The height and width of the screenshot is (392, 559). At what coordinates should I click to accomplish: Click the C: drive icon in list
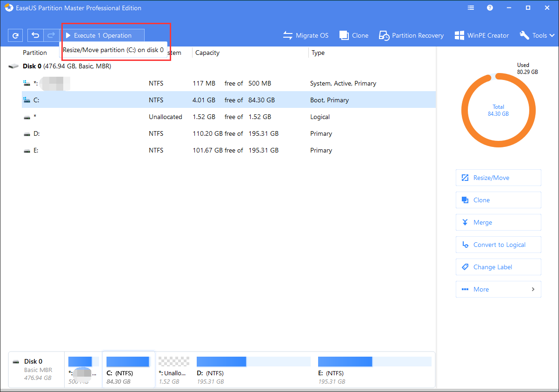pos(27,100)
